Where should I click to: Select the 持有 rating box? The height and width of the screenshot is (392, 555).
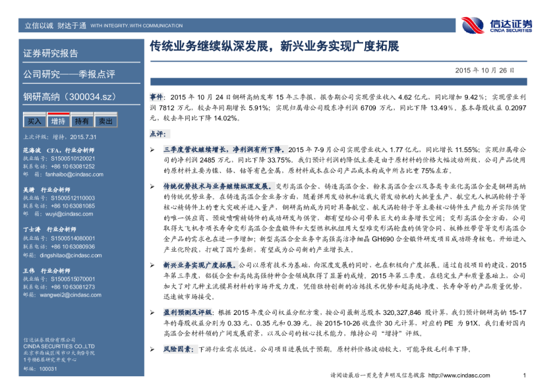coord(82,121)
